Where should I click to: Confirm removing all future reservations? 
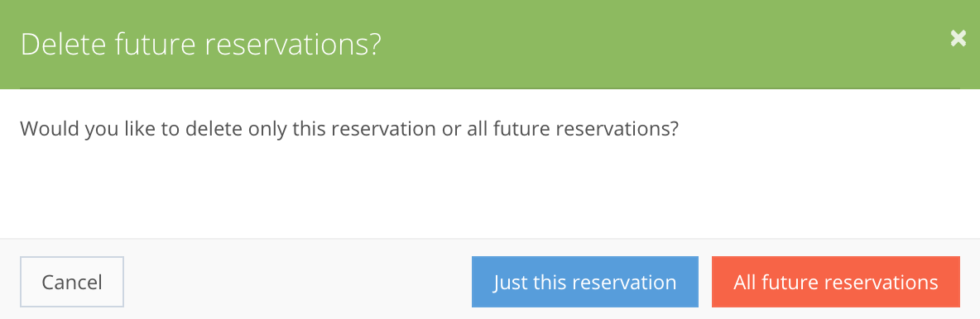pyautogui.click(x=836, y=282)
